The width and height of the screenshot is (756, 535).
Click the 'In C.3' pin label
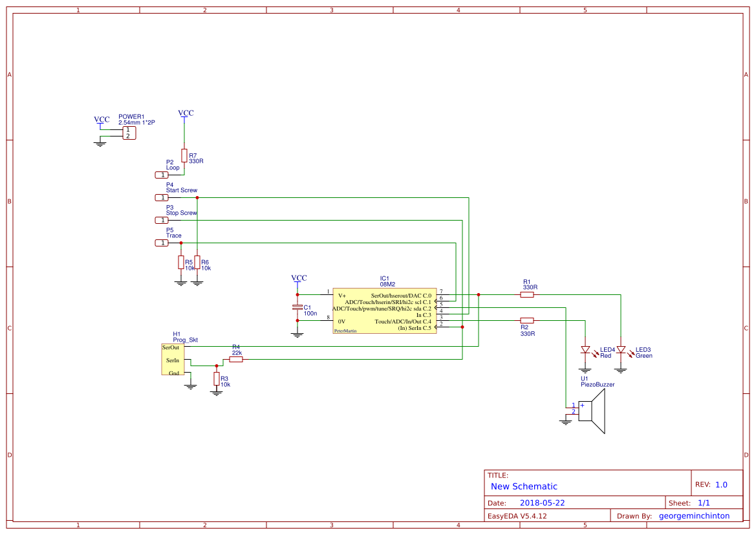click(x=424, y=315)
